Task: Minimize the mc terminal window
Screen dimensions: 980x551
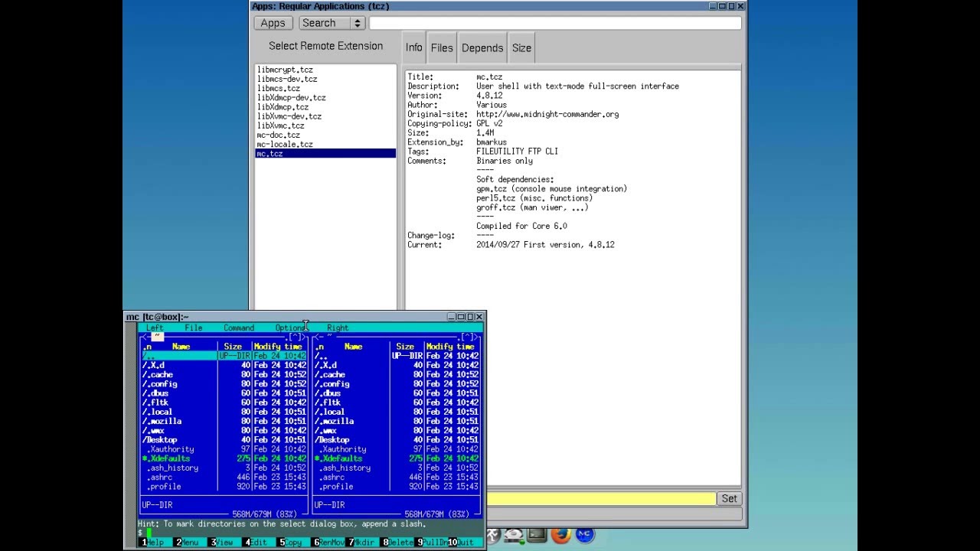Action: coord(452,316)
